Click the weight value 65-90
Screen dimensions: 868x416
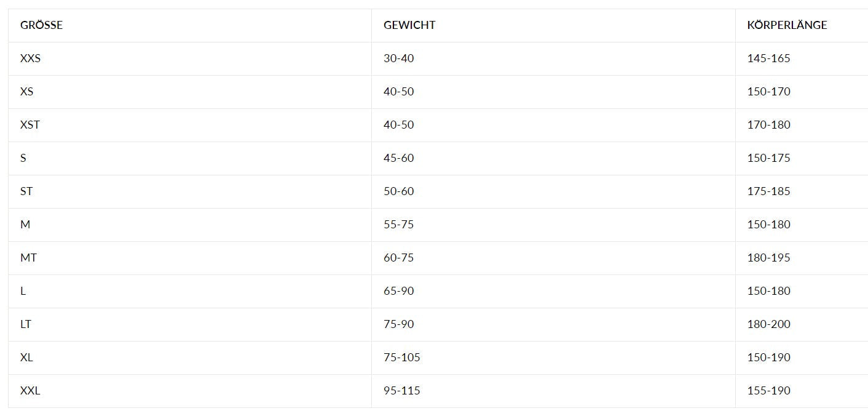pyautogui.click(x=399, y=291)
